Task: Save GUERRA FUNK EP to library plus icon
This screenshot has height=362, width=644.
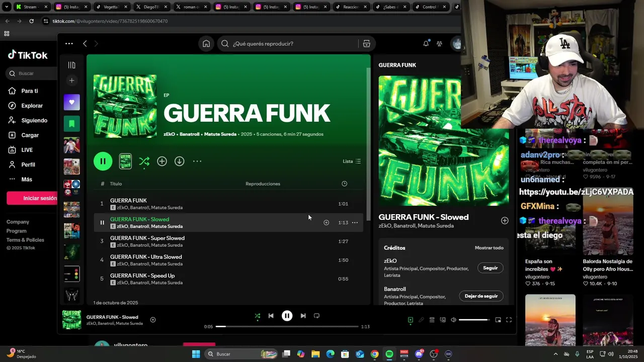Action: [162, 161]
